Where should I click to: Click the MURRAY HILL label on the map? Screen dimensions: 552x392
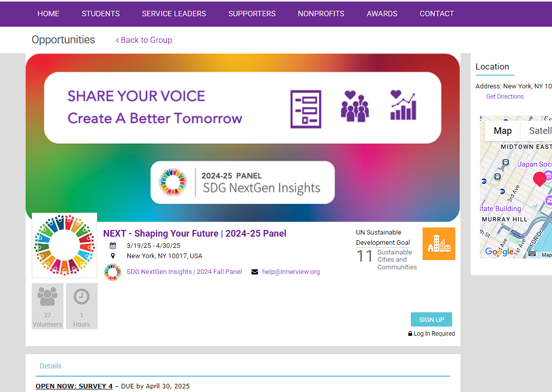[504, 219]
